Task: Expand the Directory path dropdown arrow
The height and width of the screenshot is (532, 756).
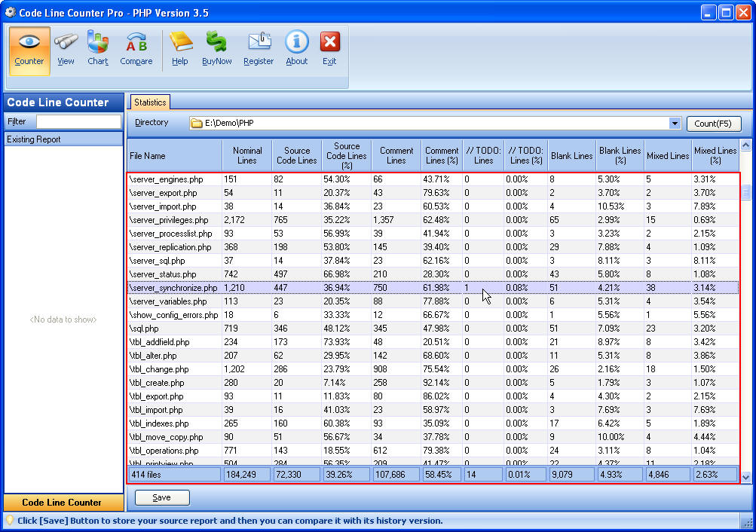Action: pos(675,124)
